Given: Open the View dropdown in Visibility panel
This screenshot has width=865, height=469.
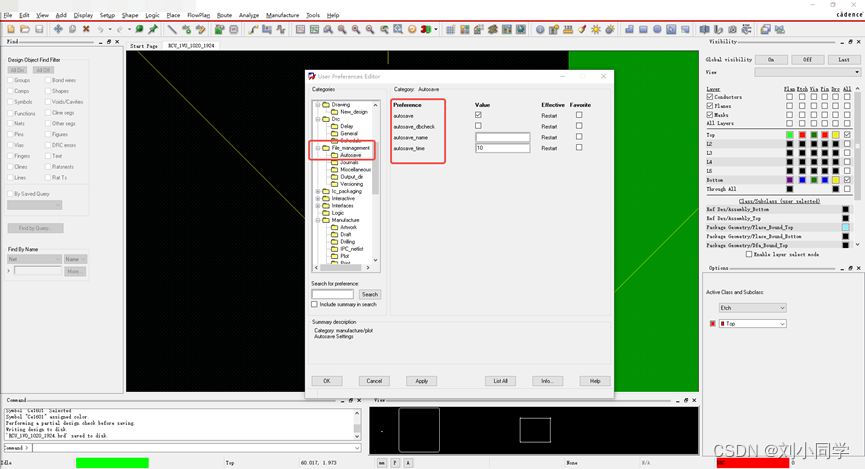Looking at the screenshot, I should coord(808,72).
